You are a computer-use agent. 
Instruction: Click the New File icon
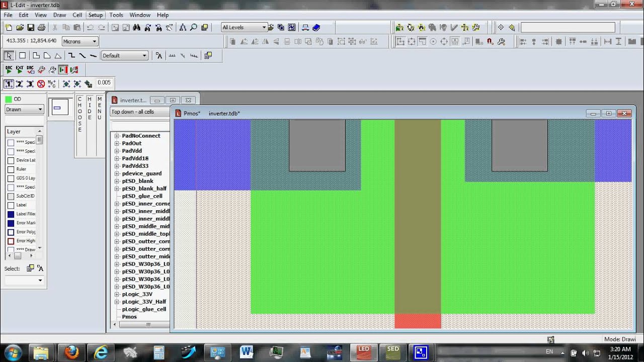[x=9, y=28]
